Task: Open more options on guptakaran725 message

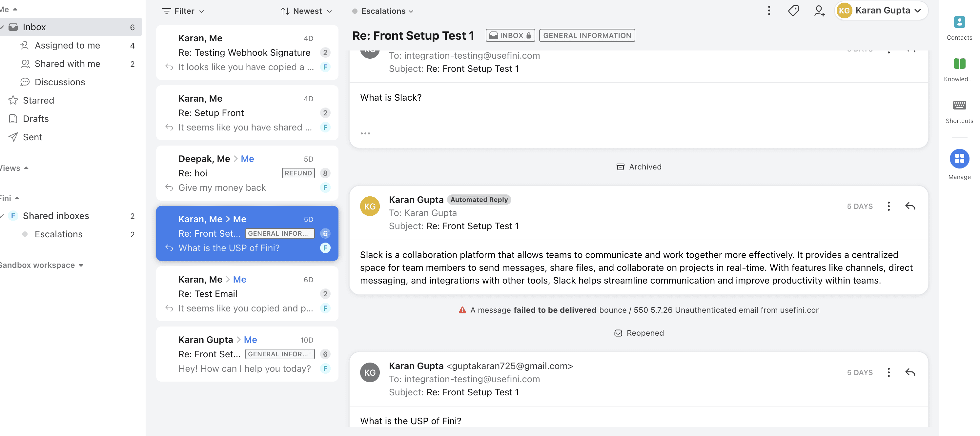Action: pyautogui.click(x=889, y=372)
